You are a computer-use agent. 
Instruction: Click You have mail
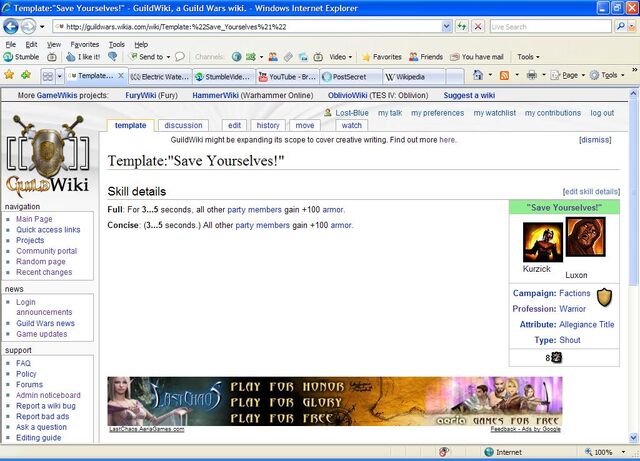click(x=477, y=57)
